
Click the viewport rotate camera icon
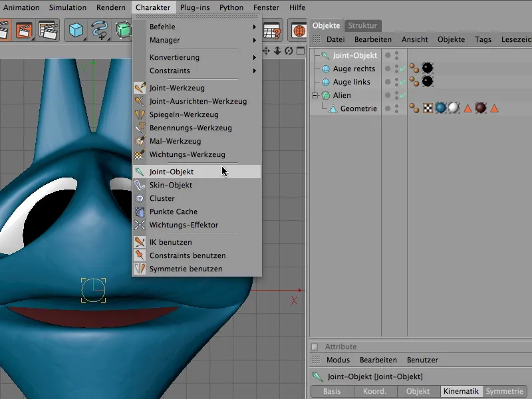click(x=289, y=51)
